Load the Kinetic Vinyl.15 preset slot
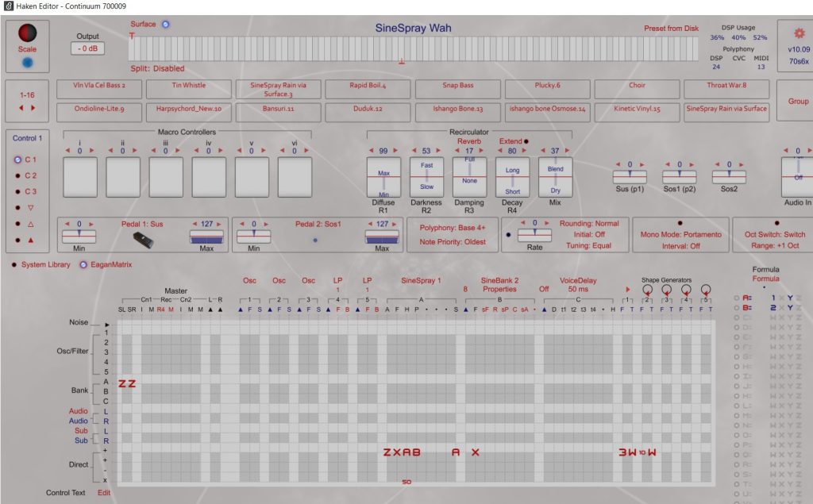This screenshot has width=813, height=504. coord(638,113)
